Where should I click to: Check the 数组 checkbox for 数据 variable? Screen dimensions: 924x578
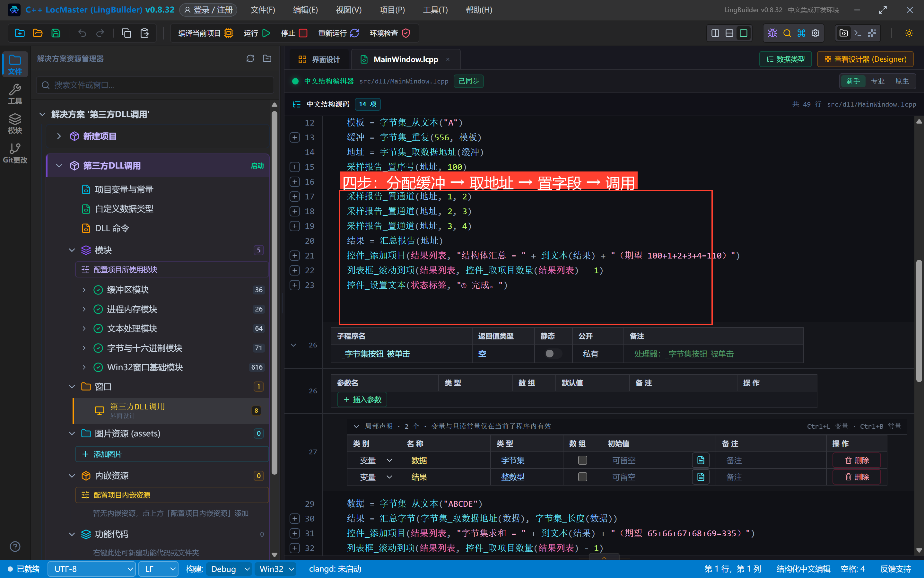coord(582,460)
